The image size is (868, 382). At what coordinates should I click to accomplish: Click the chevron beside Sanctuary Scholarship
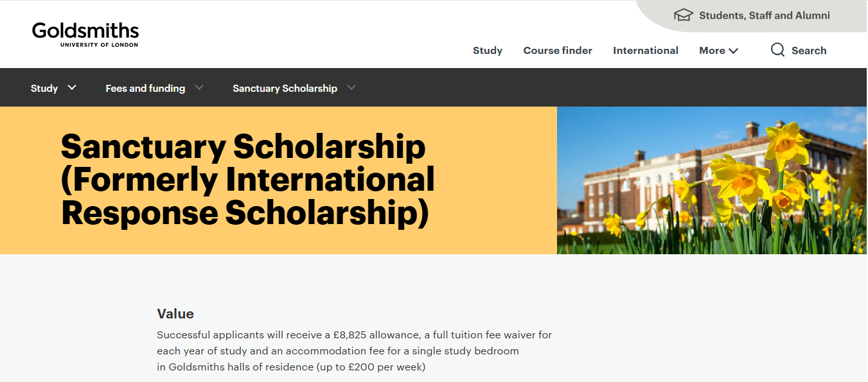pyautogui.click(x=351, y=88)
